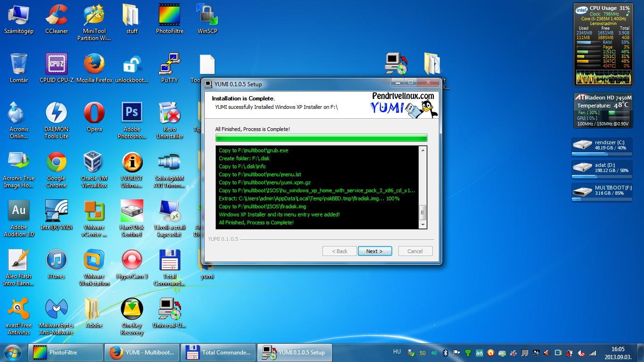Open the CCleaner desktop icon

(x=57, y=19)
